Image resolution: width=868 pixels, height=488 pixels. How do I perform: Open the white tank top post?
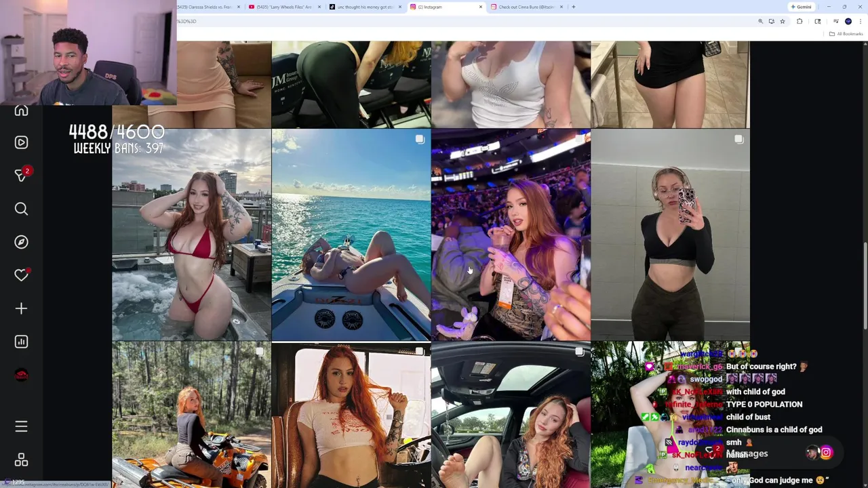[x=511, y=84]
